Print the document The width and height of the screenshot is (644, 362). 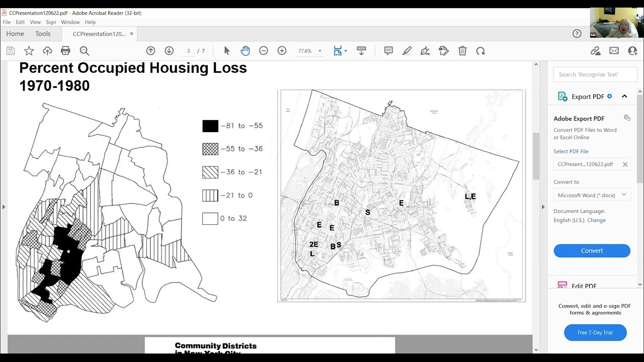tap(65, 51)
